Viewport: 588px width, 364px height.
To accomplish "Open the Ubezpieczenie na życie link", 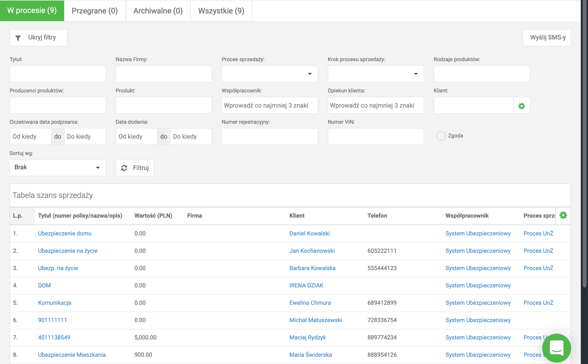I will coord(68,251).
